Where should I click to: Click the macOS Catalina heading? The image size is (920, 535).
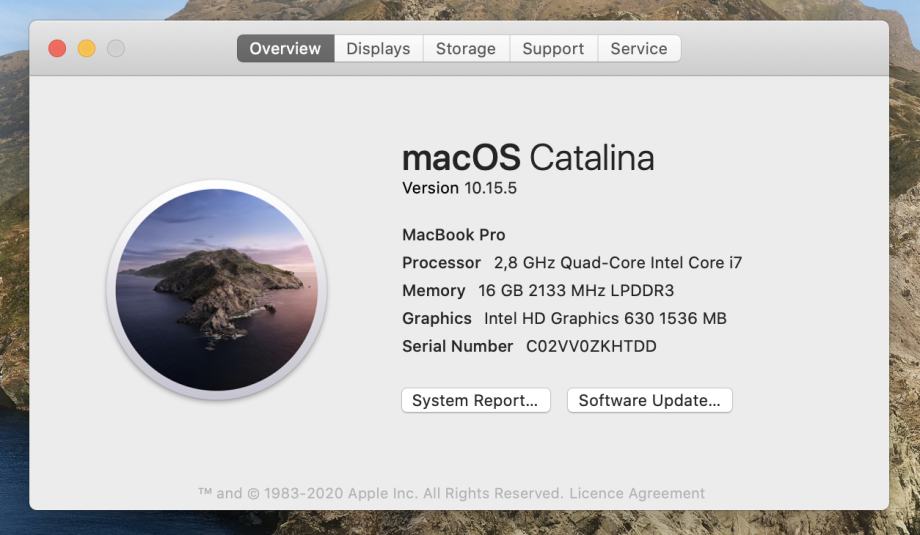(x=528, y=158)
